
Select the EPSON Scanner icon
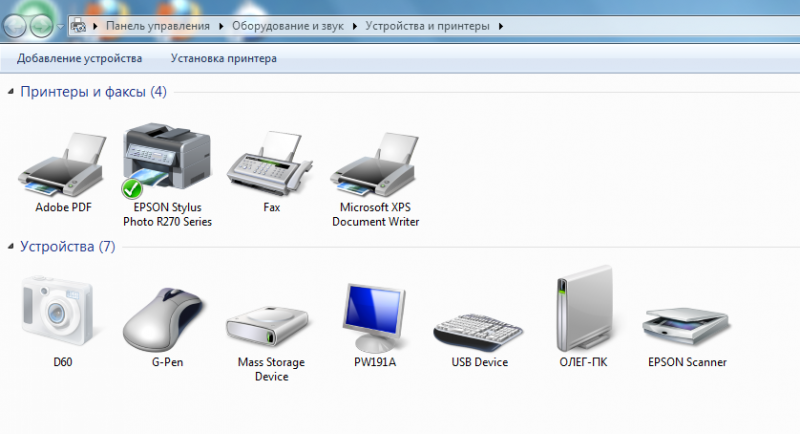(x=686, y=326)
